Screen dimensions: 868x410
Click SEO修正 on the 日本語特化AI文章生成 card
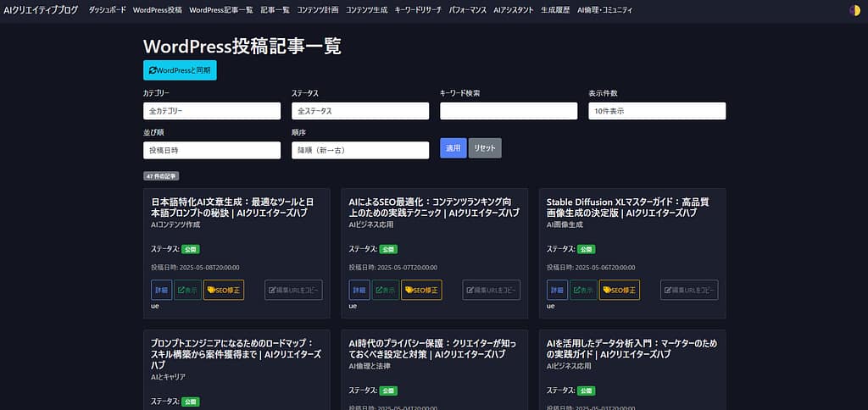pos(224,290)
